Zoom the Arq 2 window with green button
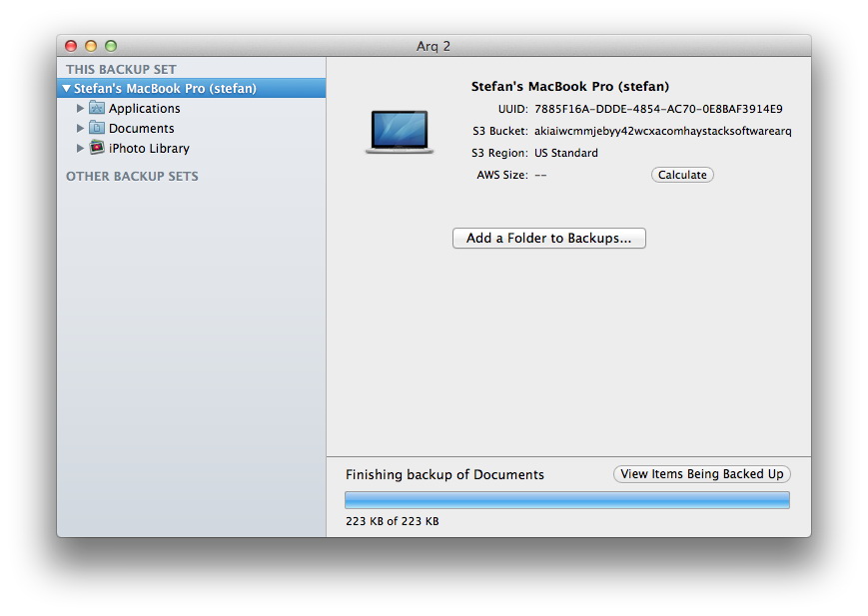The image size is (868, 616). coord(111,46)
